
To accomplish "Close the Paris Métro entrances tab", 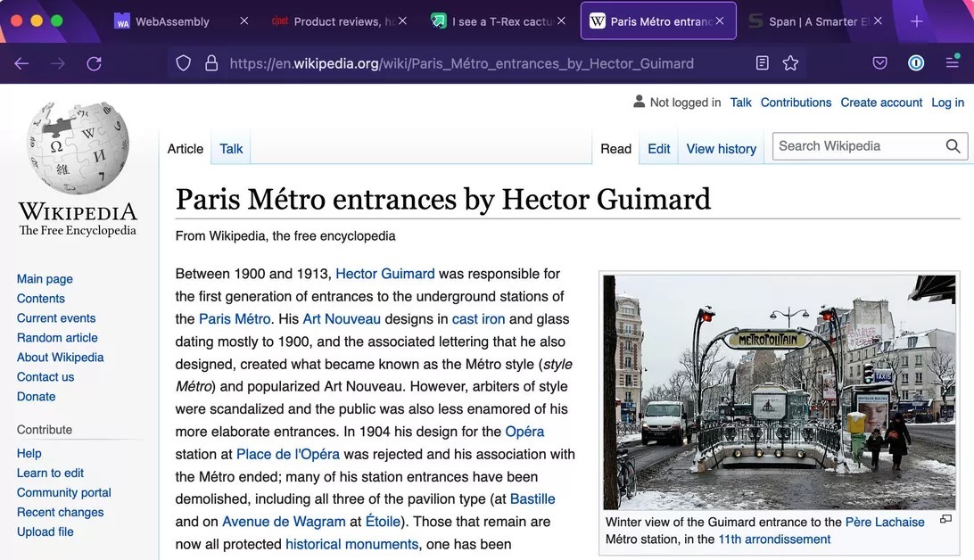I will [719, 21].
